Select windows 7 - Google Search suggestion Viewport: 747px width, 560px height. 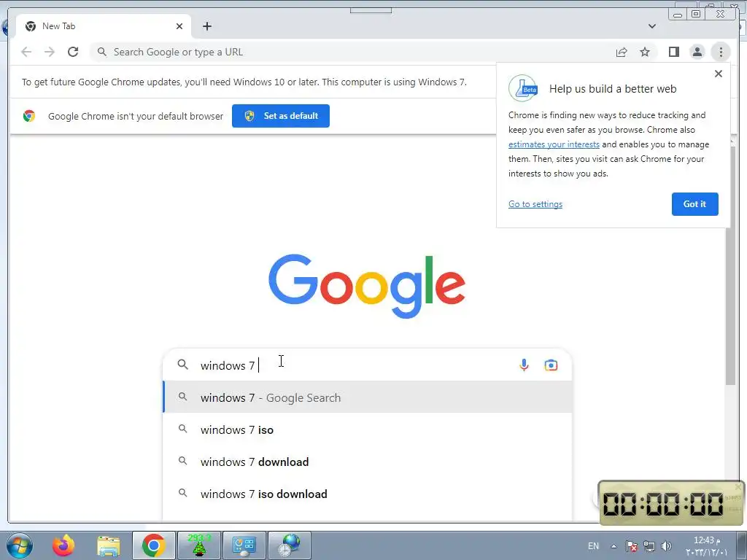(368, 397)
